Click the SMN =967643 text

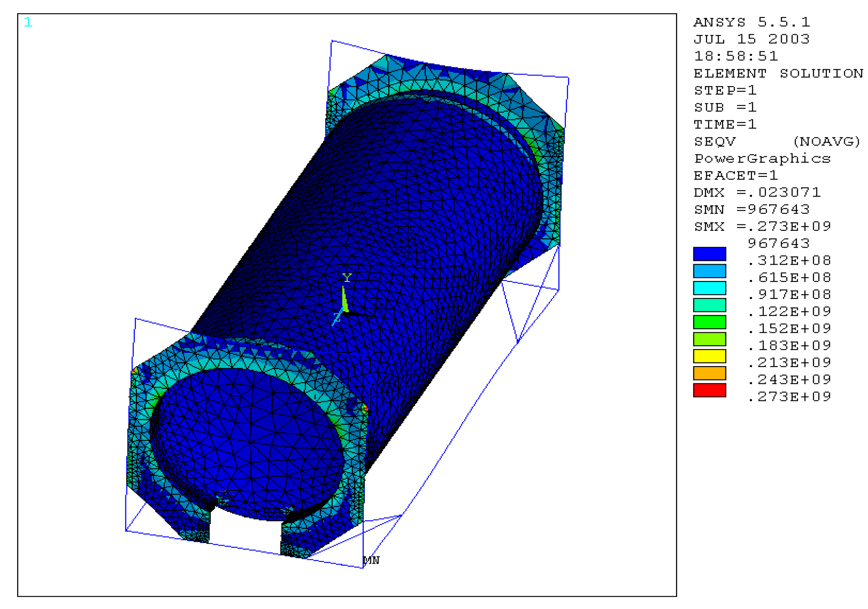pyautogui.click(x=752, y=209)
